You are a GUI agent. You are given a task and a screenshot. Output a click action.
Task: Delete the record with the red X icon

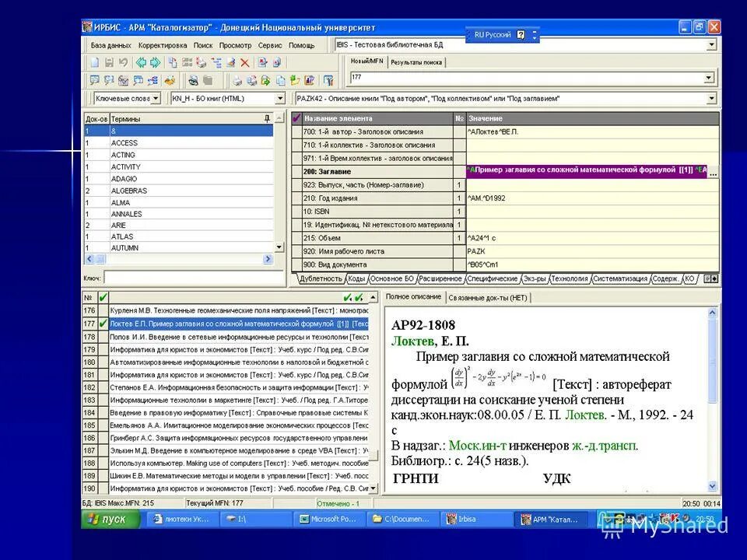tap(245, 63)
